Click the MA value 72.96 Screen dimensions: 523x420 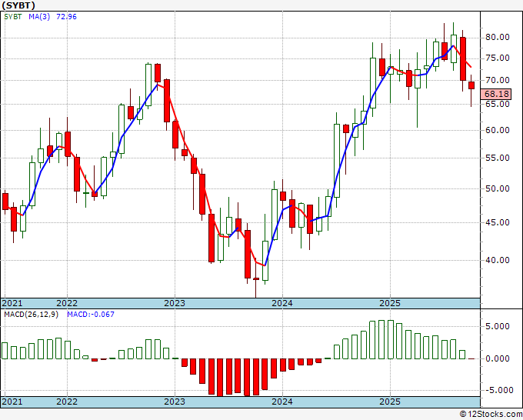pyautogui.click(x=66, y=16)
